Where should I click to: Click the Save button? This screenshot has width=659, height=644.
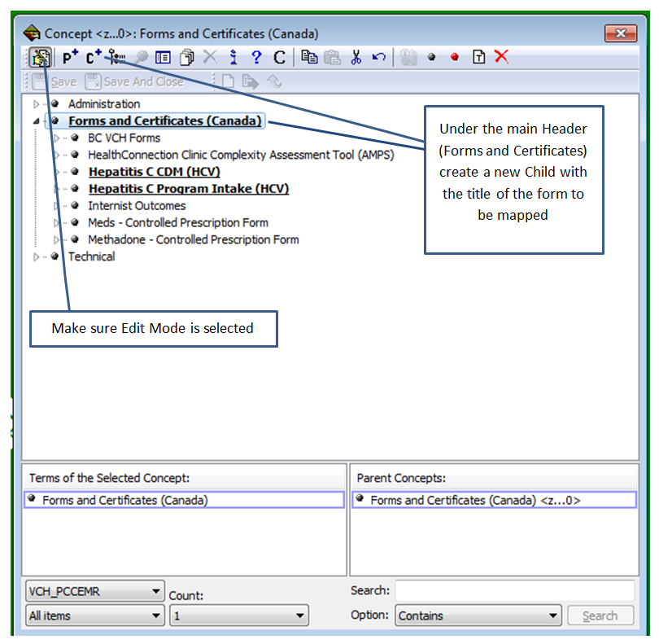click(x=55, y=81)
